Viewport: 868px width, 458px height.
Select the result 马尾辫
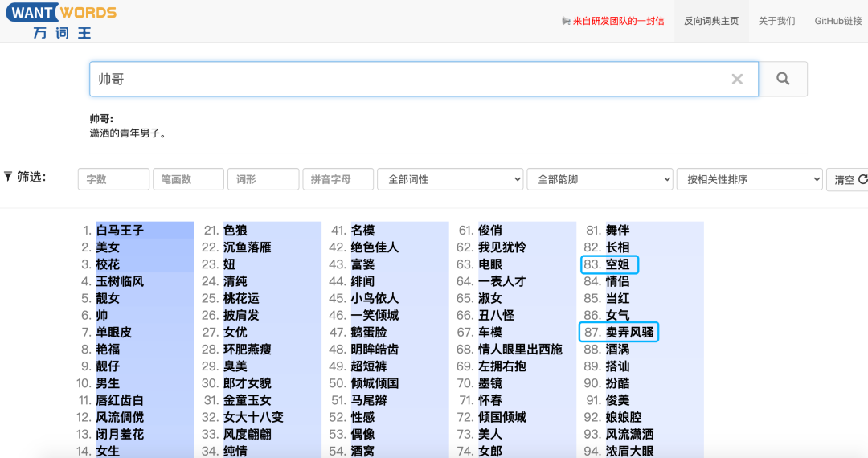[x=369, y=400]
